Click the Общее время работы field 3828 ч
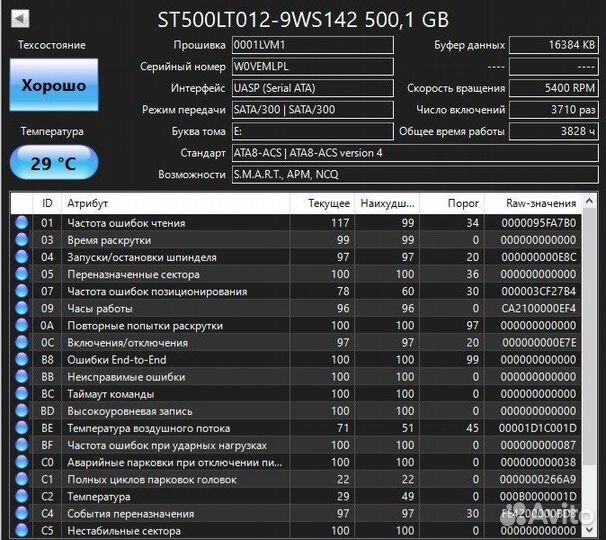Image resolution: width=606 pixels, height=540 pixels. [x=554, y=131]
